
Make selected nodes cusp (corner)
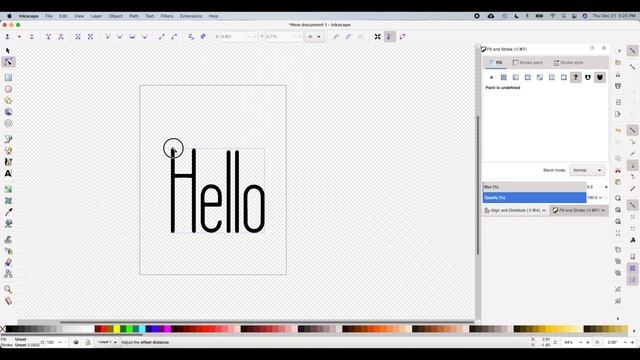click(x=107, y=37)
